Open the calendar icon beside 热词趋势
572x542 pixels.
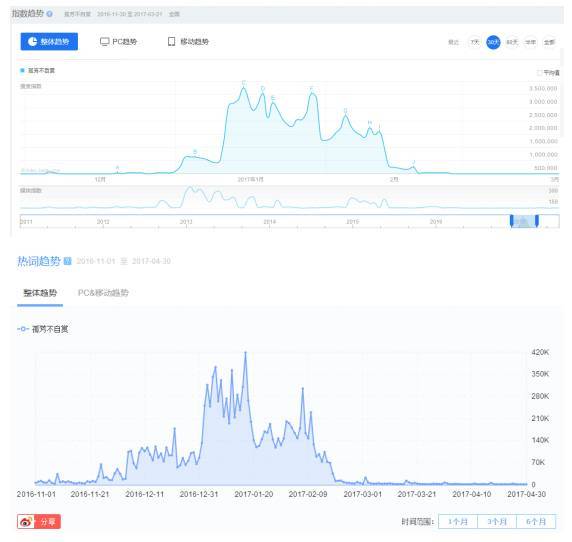pos(67,261)
